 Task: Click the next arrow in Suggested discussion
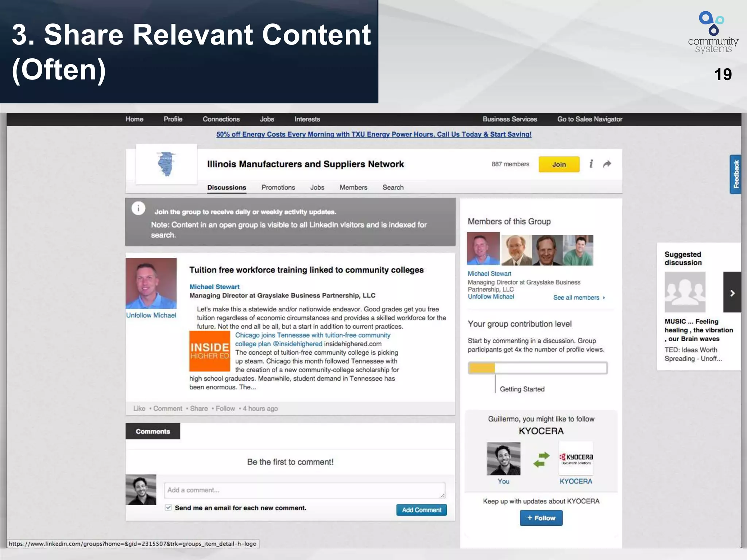click(732, 292)
